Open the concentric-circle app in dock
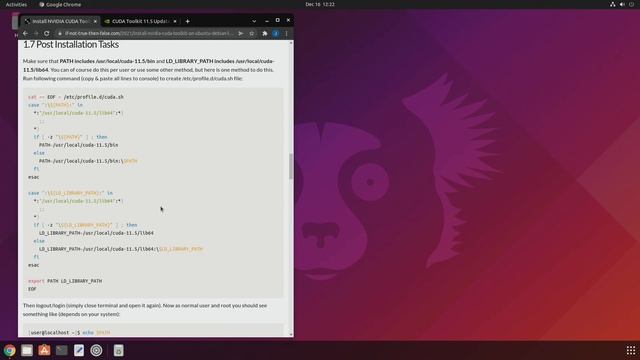 (96, 350)
